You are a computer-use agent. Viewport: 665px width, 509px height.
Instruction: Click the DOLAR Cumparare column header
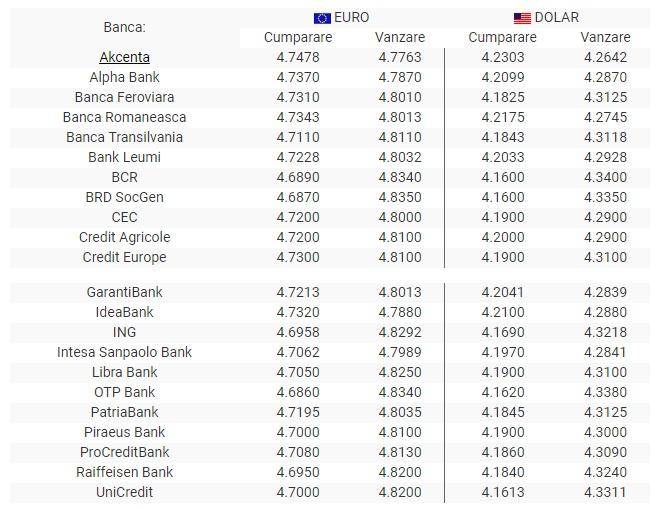click(x=502, y=37)
